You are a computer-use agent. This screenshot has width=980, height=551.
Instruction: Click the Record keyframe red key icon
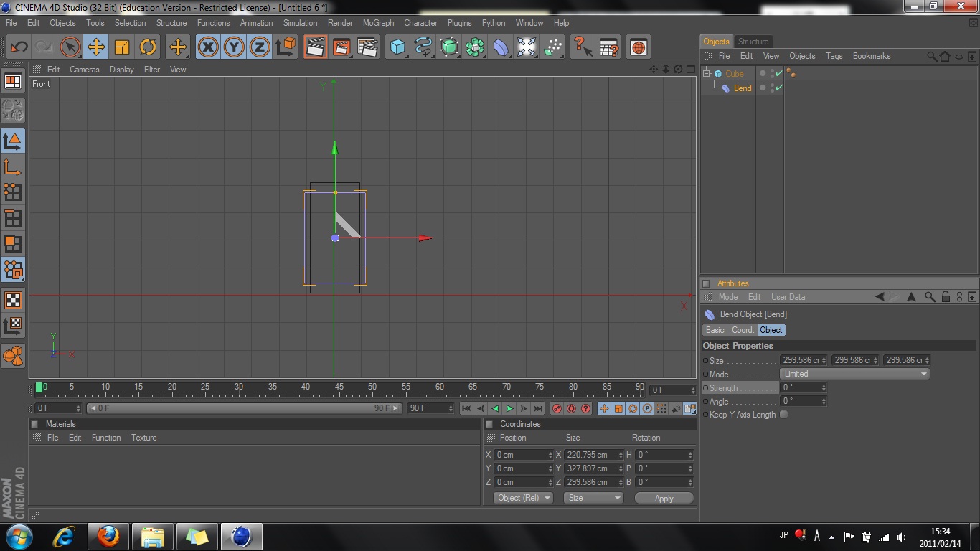point(557,408)
